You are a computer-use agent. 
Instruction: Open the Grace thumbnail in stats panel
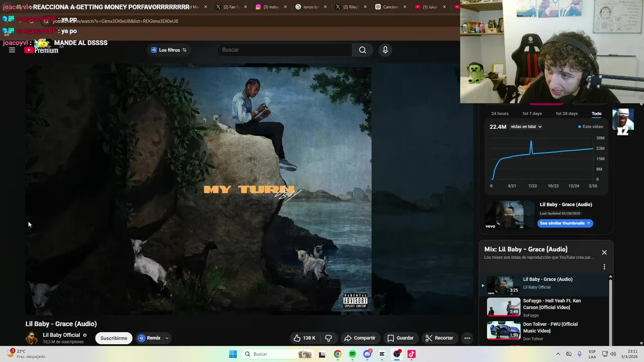pyautogui.click(x=509, y=215)
